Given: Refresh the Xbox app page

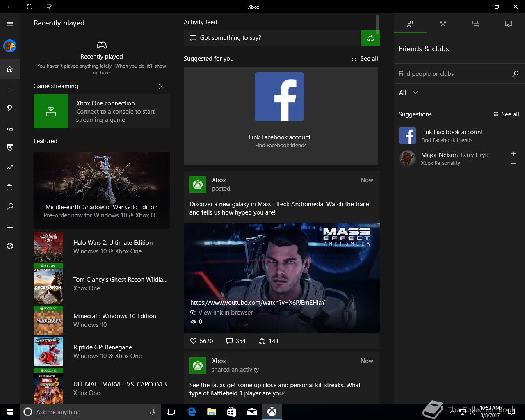Looking at the screenshot, I should tap(30, 7).
